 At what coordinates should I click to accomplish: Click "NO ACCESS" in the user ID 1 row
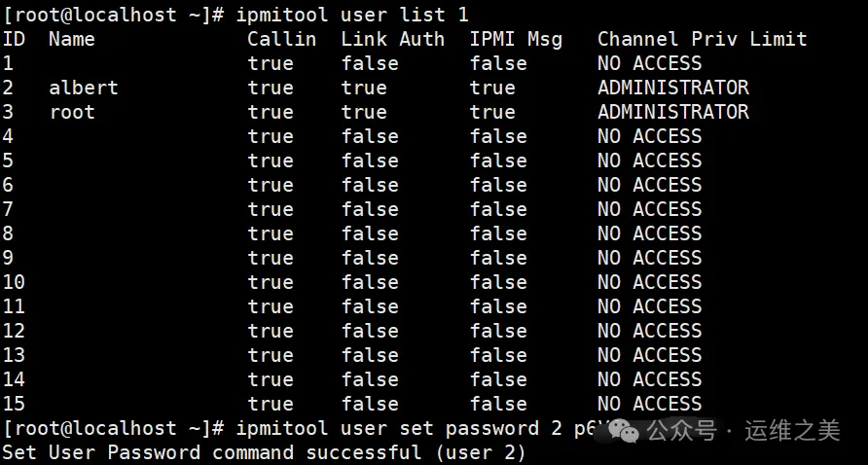(x=649, y=63)
